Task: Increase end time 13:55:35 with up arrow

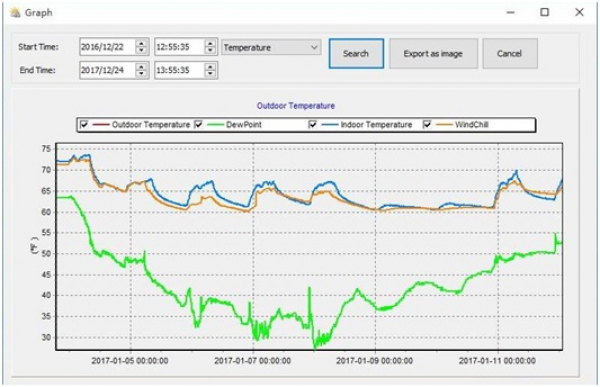Action: click(x=210, y=67)
